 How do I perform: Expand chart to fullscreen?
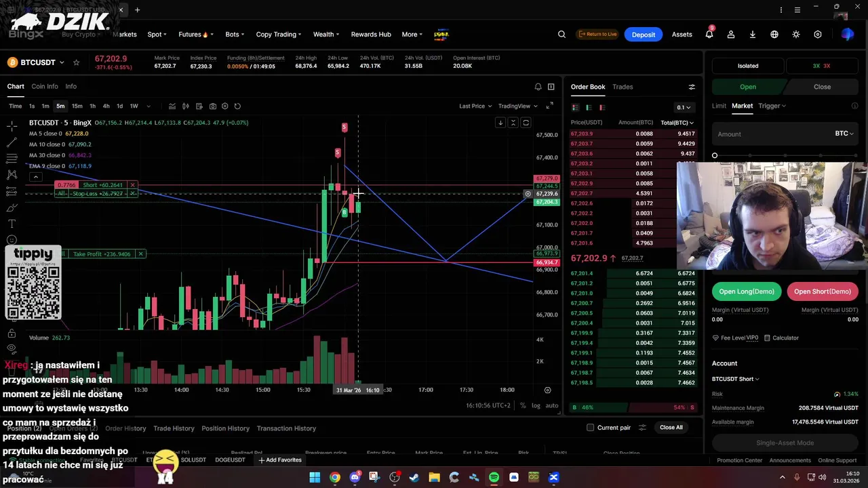[549, 106]
